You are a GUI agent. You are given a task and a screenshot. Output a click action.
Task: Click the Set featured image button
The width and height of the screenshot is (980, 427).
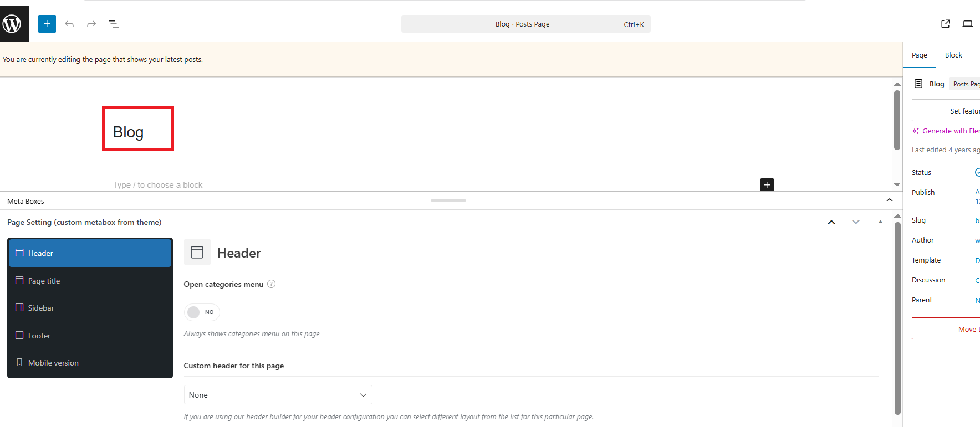[946, 111]
